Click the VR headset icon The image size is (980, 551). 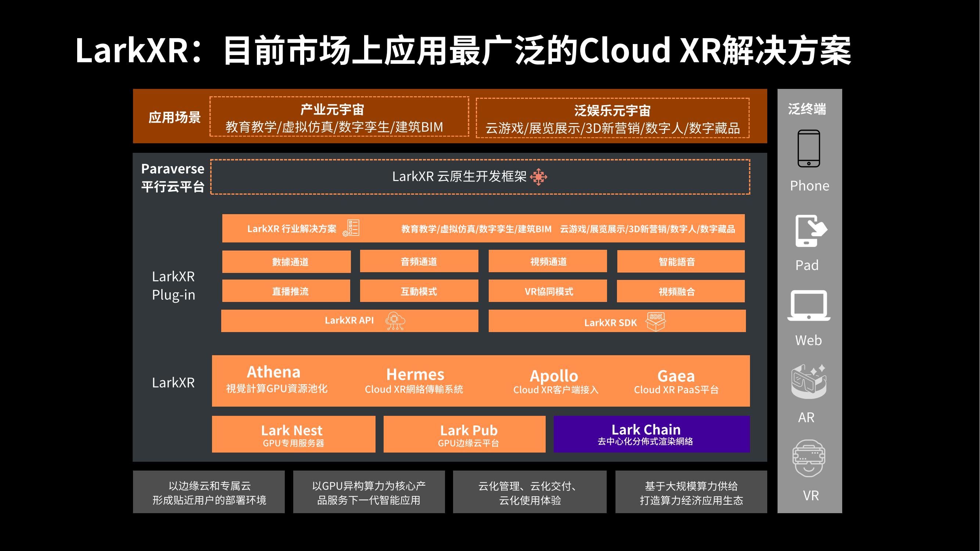click(x=809, y=458)
